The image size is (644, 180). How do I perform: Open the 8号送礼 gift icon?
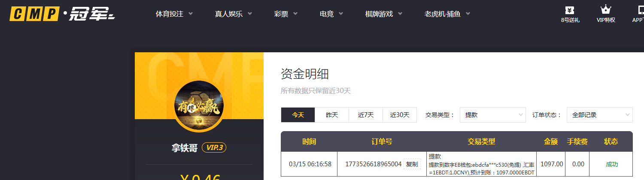570,10
